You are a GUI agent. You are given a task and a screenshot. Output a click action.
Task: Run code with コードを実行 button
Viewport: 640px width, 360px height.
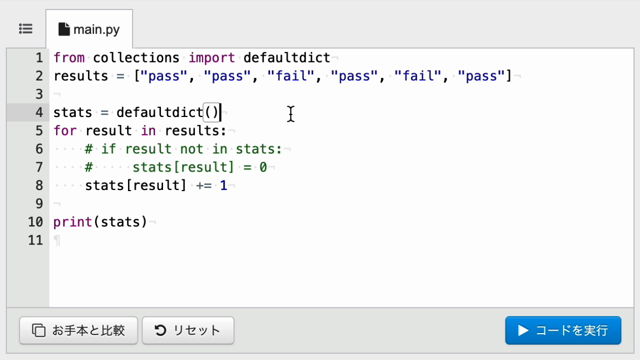click(563, 330)
